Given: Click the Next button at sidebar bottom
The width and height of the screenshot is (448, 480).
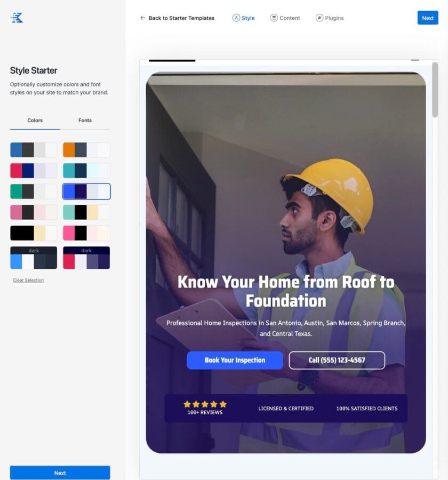Looking at the screenshot, I should coord(60,473).
